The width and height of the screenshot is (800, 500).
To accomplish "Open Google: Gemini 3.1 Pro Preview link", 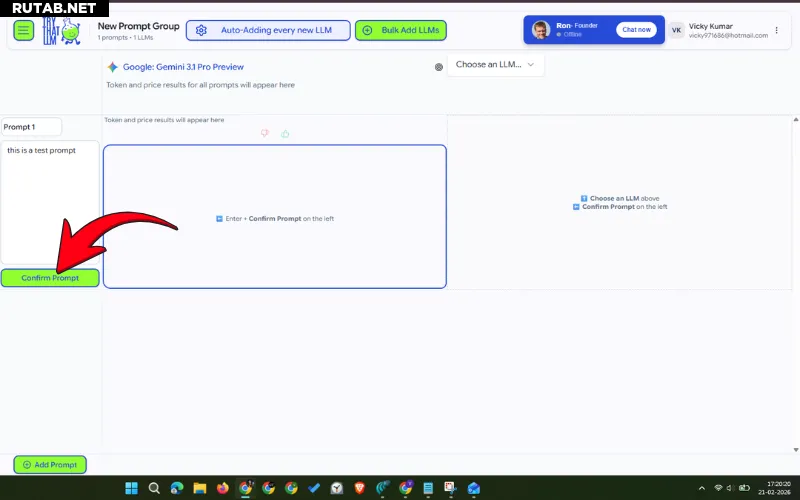I will tap(183, 67).
